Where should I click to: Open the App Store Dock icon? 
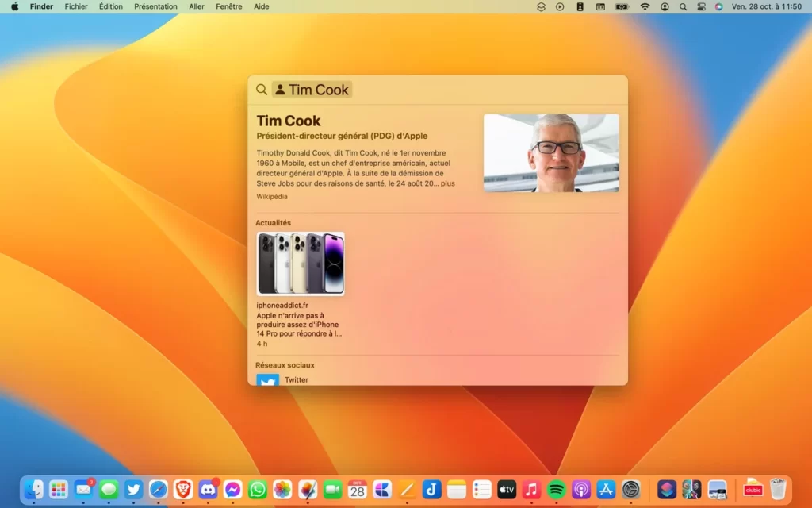point(606,490)
